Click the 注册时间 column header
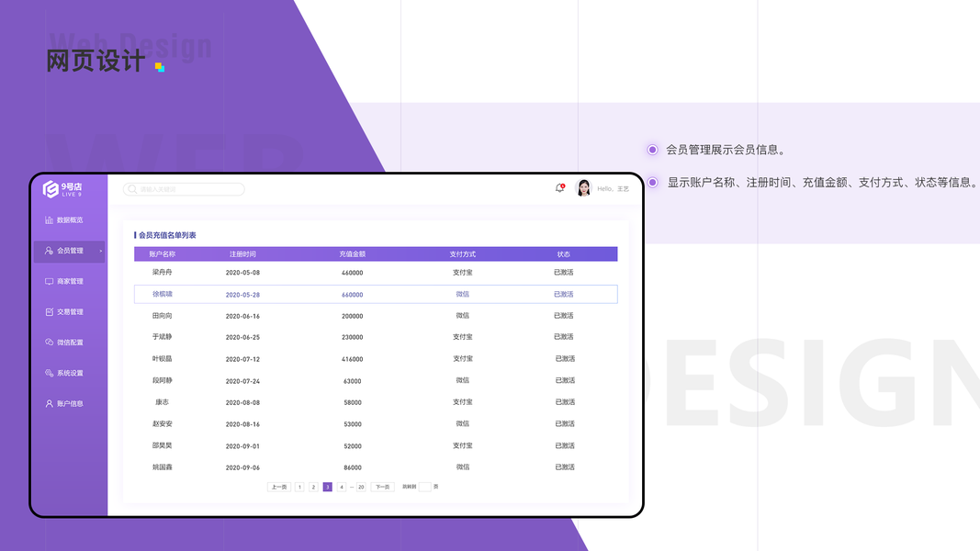 pyautogui.click(x=242, y=254)
